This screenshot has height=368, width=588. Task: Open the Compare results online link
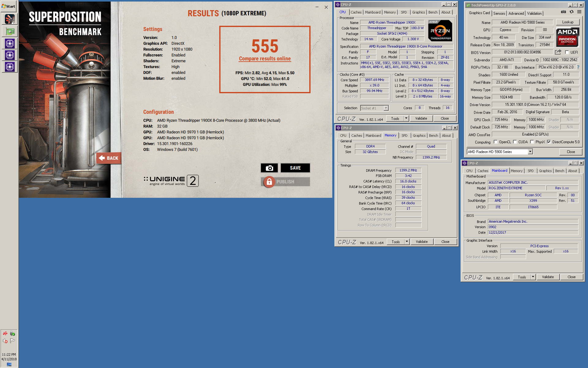[265, 59]
